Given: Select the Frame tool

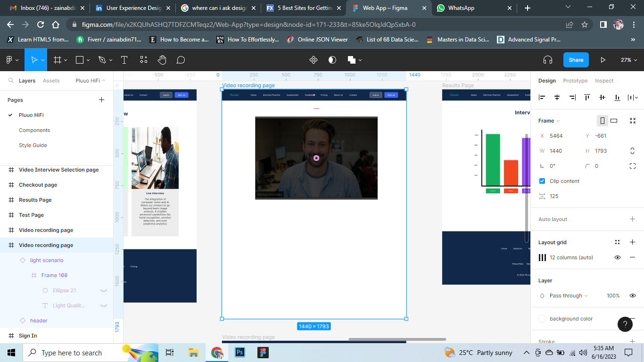Looking at the screenshot, I should click(x=58, y=60).
